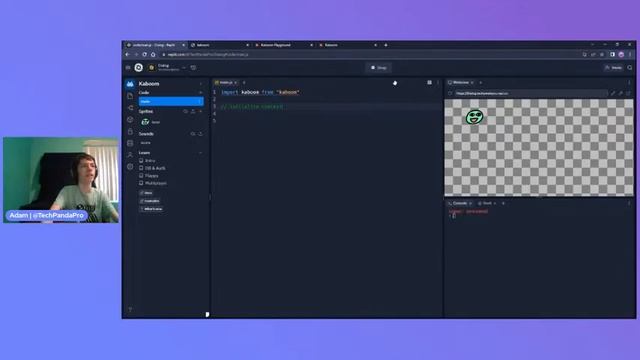Click the pencil icon beside Webview URL

613,93
